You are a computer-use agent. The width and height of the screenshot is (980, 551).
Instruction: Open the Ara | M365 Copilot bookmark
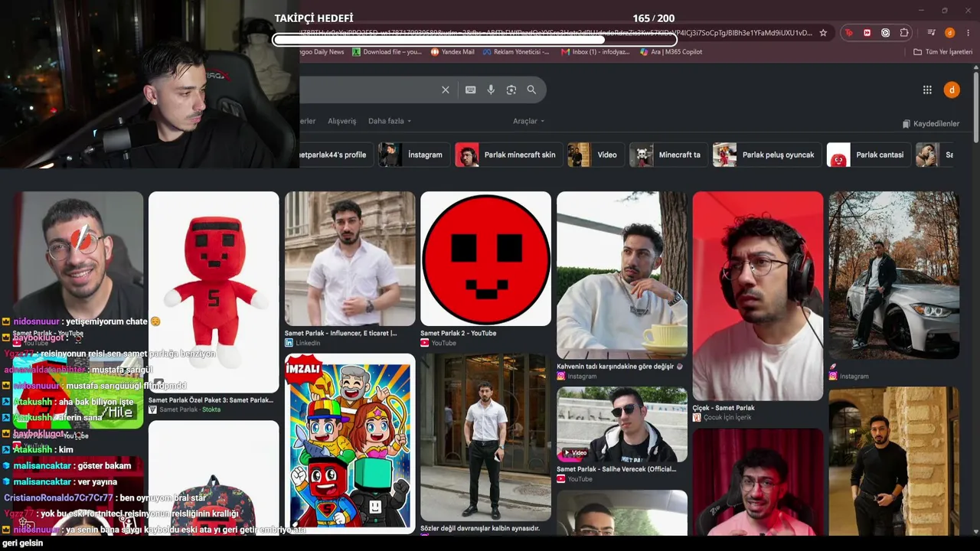671,52
